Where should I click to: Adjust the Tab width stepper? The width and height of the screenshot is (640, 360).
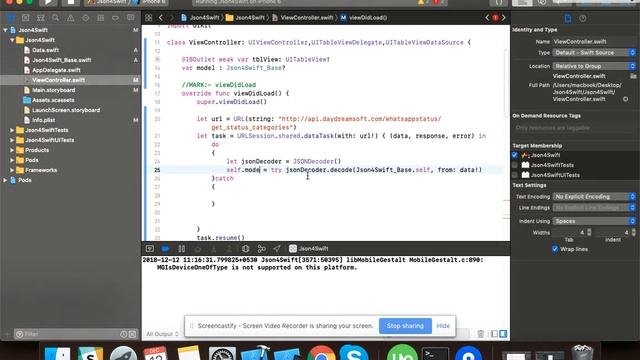(589, 232)
